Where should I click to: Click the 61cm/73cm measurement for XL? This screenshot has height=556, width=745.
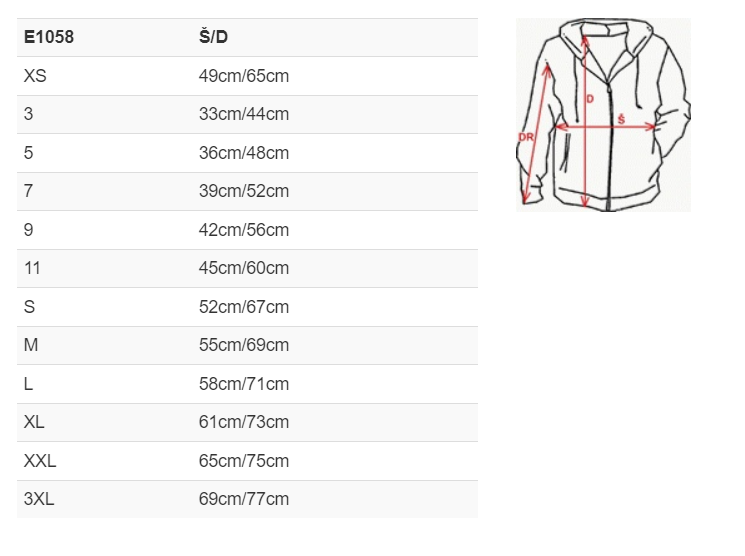tap(244, 422)
